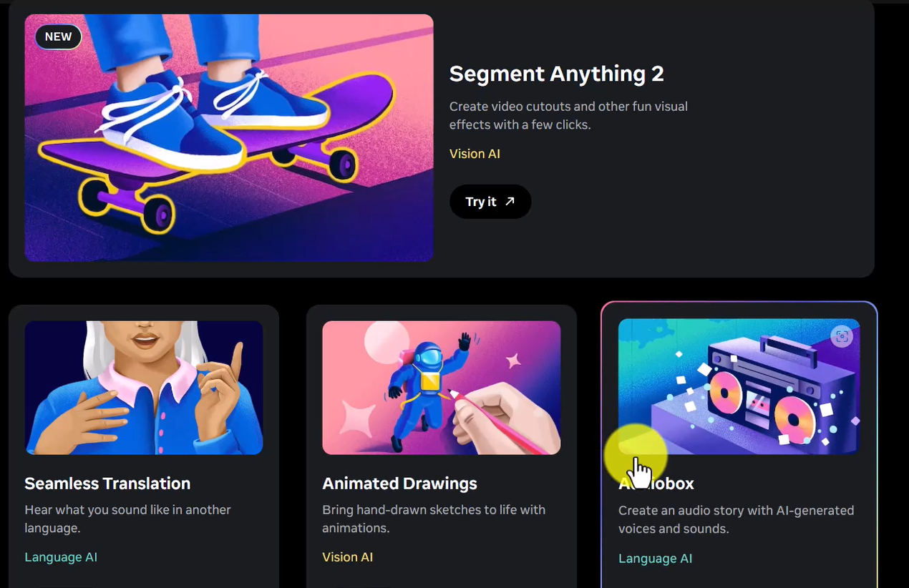Select Language AI tag under Seamless Translation

coord(61,557)
